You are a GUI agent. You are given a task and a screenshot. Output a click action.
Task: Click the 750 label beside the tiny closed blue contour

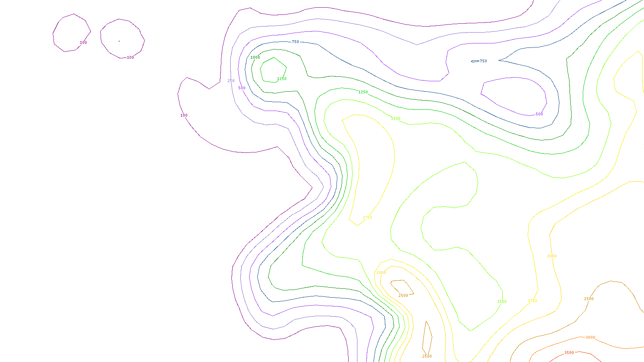coord(483,61)
